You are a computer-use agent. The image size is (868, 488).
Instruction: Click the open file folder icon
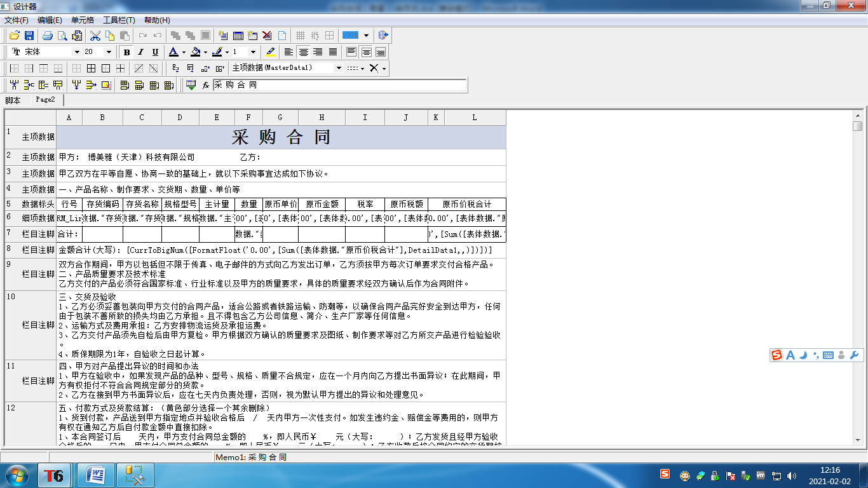click(x=14, y=36)
